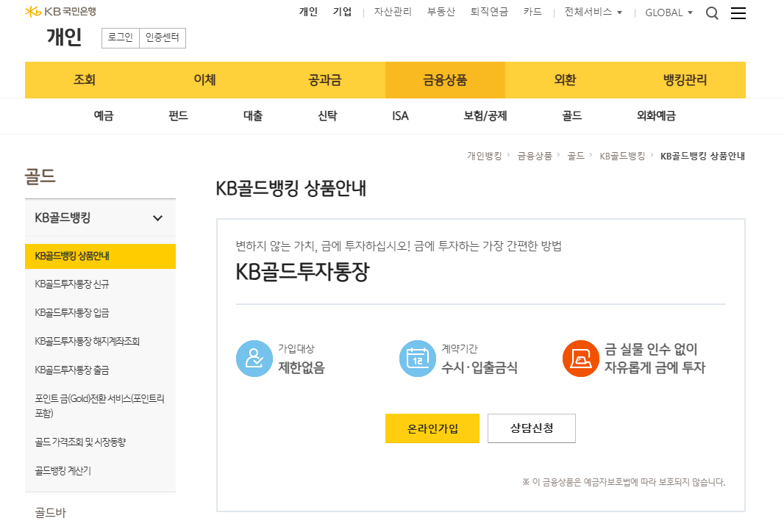Open the ISA submenu
Image resolution: width=784 pixels, height=532 pixels.
400,116
